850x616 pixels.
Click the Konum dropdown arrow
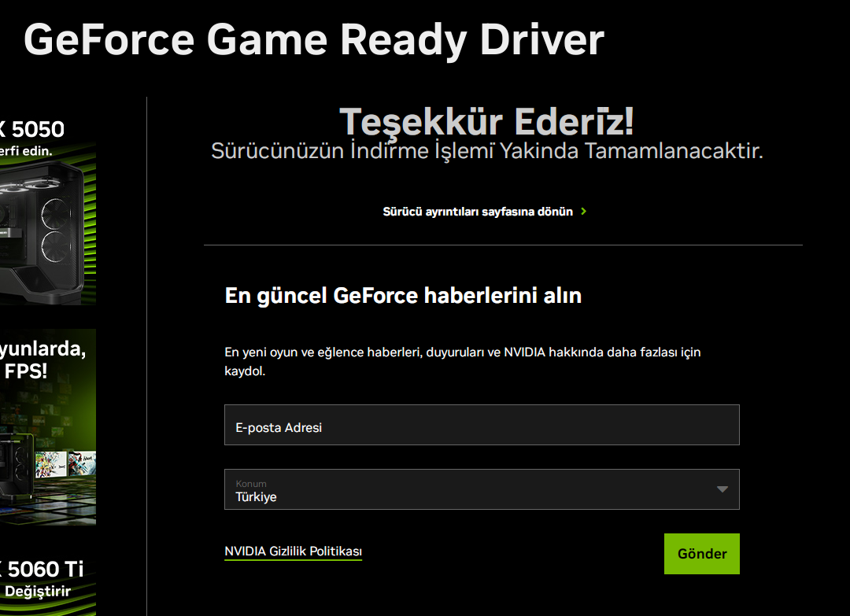tap(722, 489)
